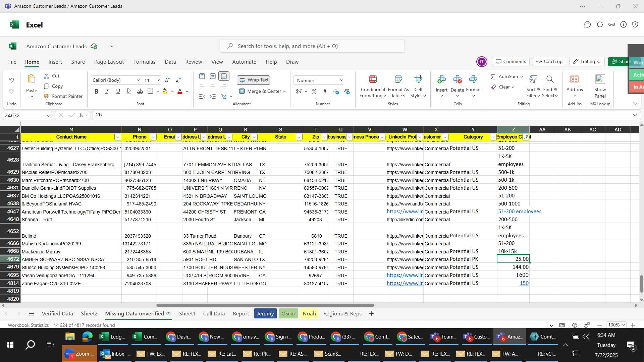
Task: Click the Catch up button
Action: pos(549,62)
